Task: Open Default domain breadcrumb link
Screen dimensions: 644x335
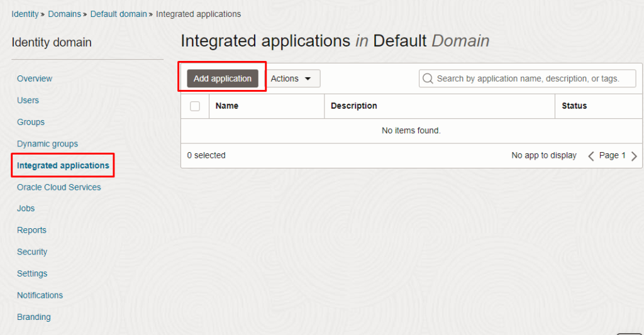Action: [x=119, y=14]
